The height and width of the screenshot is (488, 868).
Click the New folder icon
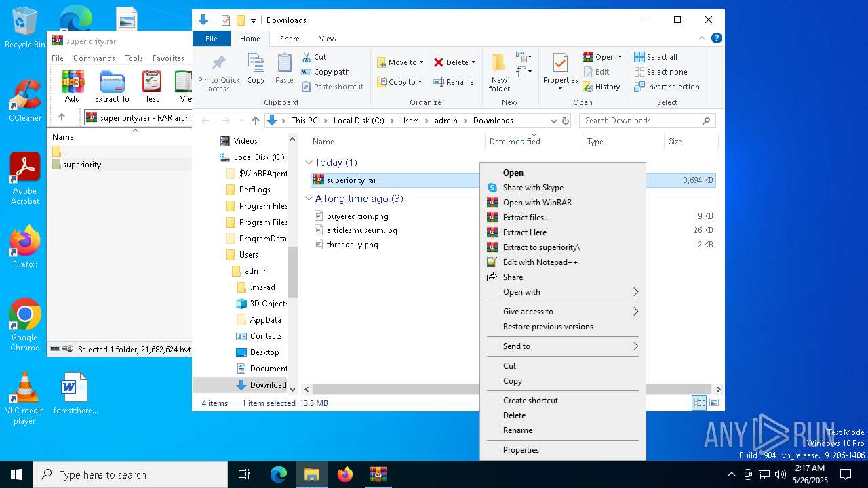pos(499,73)
